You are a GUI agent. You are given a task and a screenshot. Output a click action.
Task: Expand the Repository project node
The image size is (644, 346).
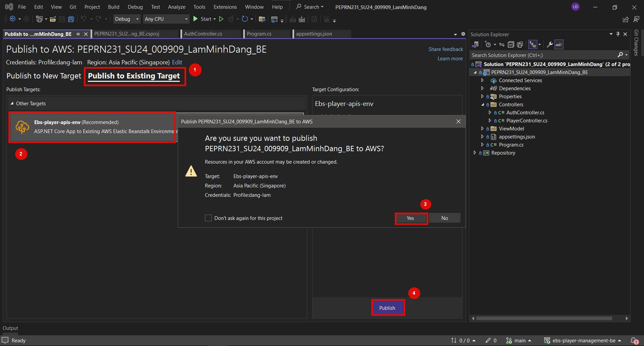pyautogui.click(x=475, y=153)
